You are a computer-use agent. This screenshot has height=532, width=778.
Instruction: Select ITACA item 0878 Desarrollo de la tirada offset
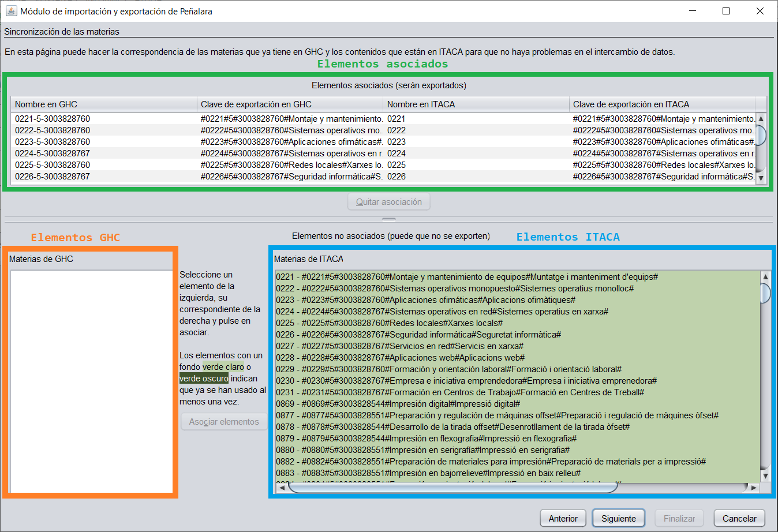click(x=518, y=427)
